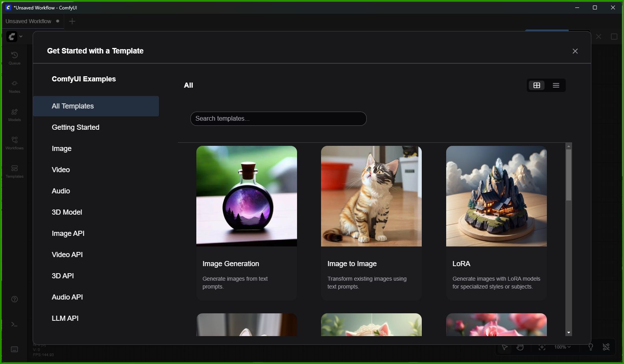Toggle the bottom console terminal icon

click(15, 324)
